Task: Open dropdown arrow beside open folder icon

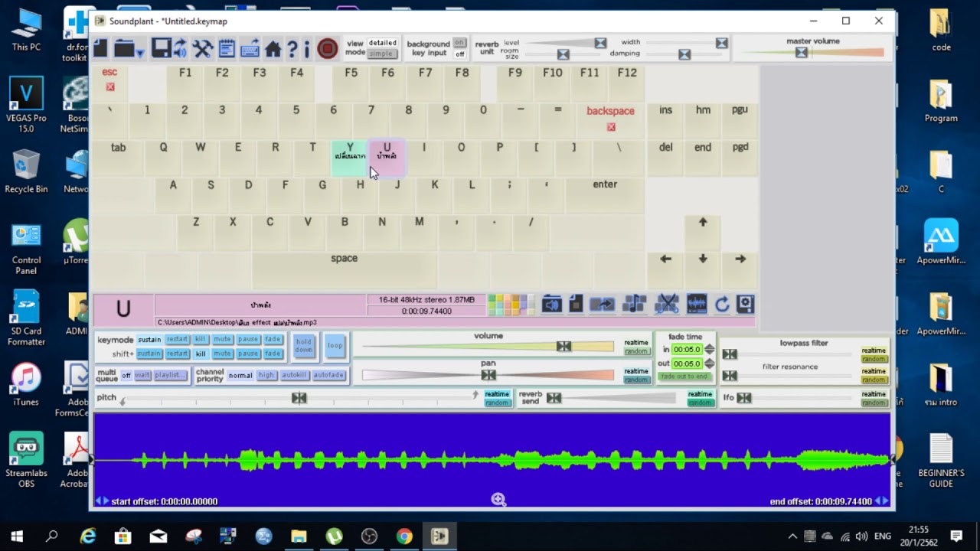Action: coord(140,53)
